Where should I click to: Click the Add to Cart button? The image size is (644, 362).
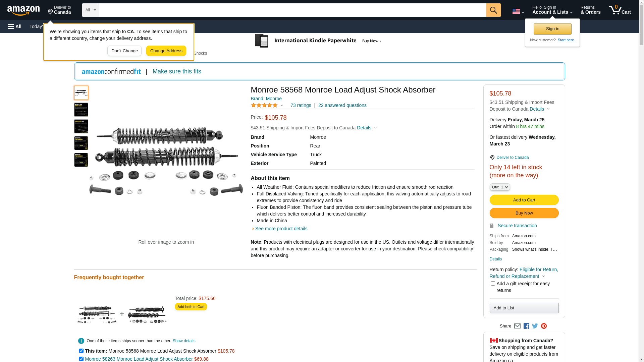click(524, 200)
